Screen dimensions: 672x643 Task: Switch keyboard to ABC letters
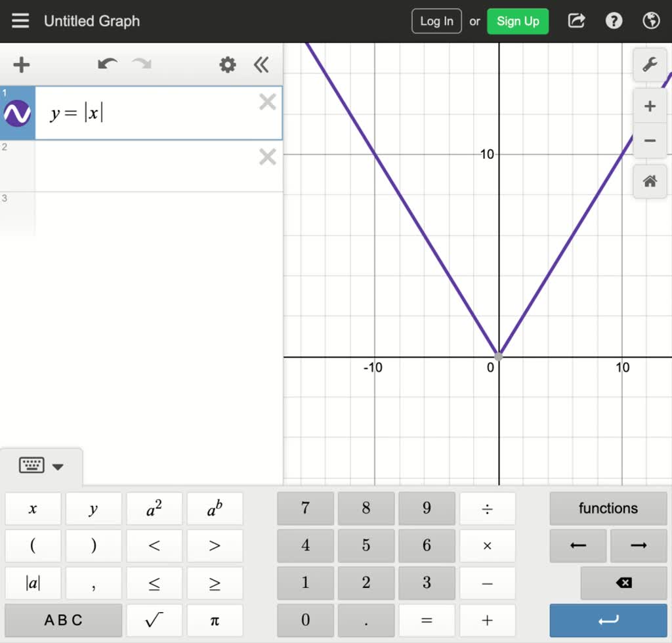tap(63, 619)
